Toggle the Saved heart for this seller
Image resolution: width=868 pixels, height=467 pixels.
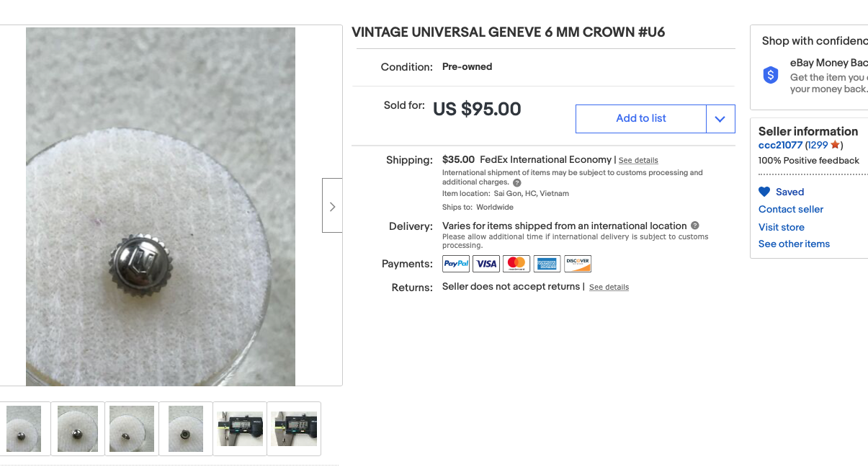pos(764,192)
